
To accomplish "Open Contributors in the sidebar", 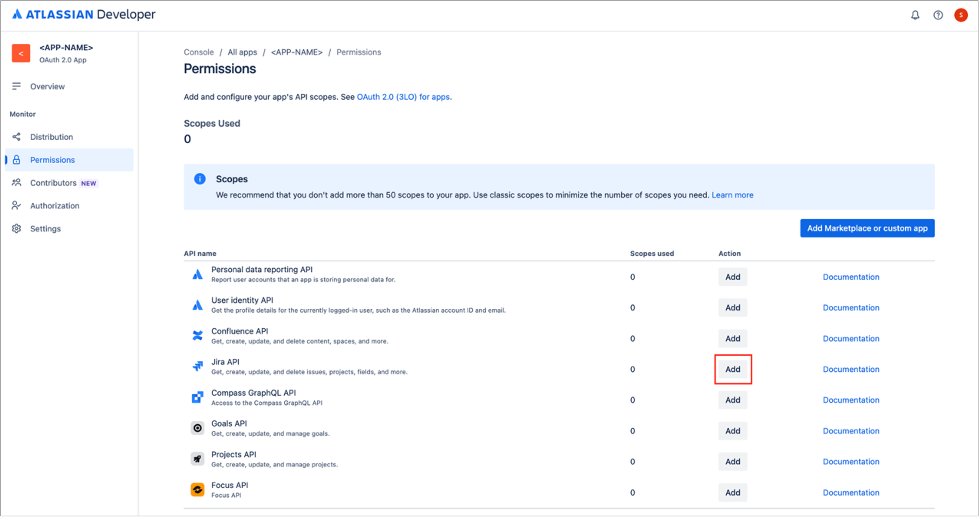I will pos(69,183).
